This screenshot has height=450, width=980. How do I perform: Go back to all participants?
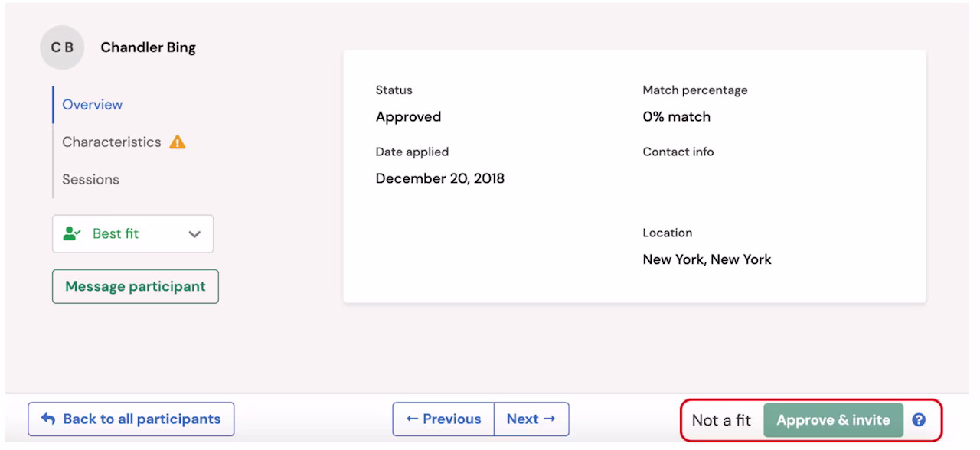[131, 419]
